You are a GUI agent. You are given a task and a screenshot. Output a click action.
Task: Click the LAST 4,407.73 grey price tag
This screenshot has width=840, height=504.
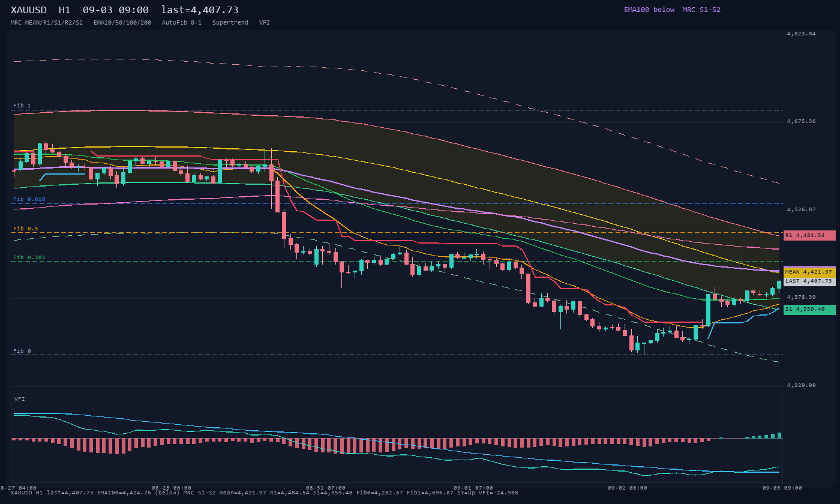click(x=809, y=281)
